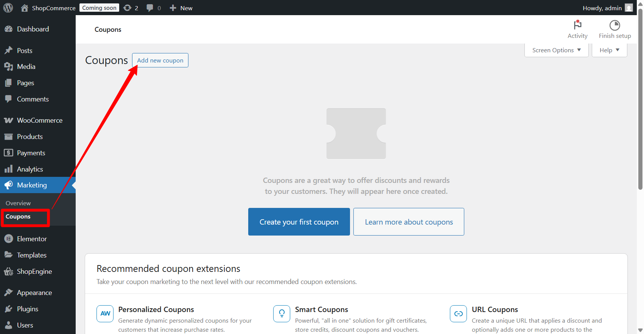This screenshot has height=334, width=644.
Task: Click the Analytics bar chart icon
Action: click(x=8, y=169)
